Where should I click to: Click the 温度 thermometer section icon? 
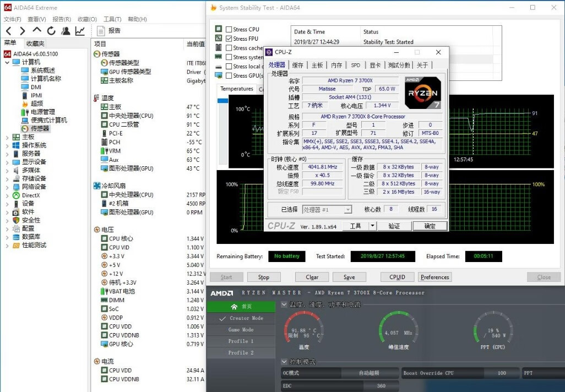point(96,98)
